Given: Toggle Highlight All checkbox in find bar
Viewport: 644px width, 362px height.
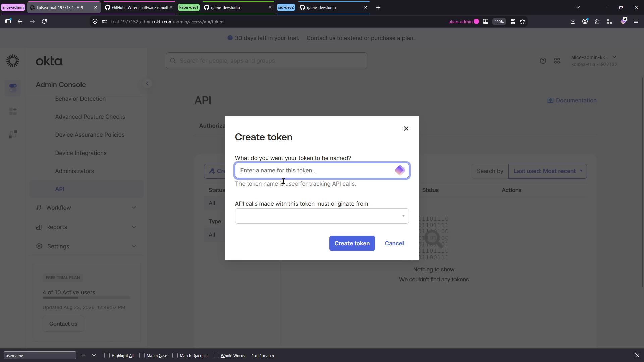Looking at the screenshot, I should 107,355.
